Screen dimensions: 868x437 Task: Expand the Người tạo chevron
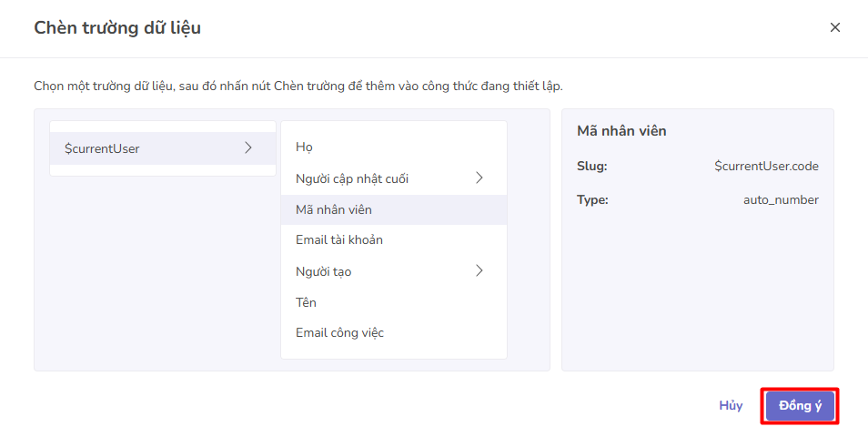pos(479,270)
